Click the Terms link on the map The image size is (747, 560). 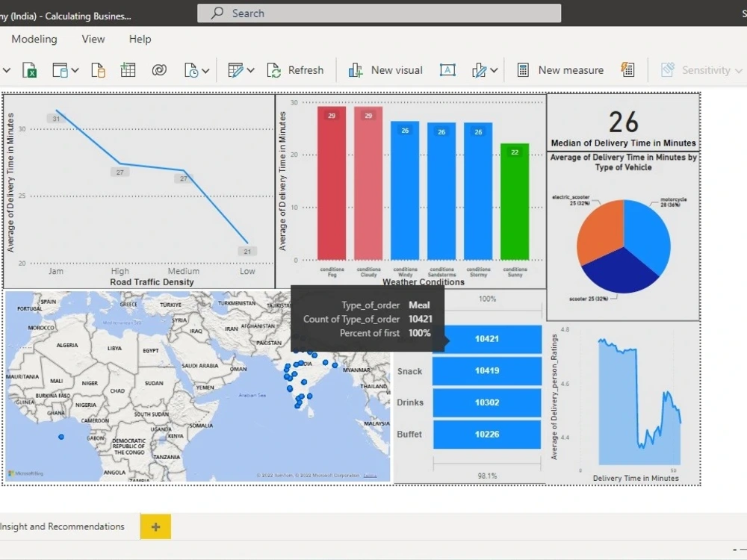(371, 475)
